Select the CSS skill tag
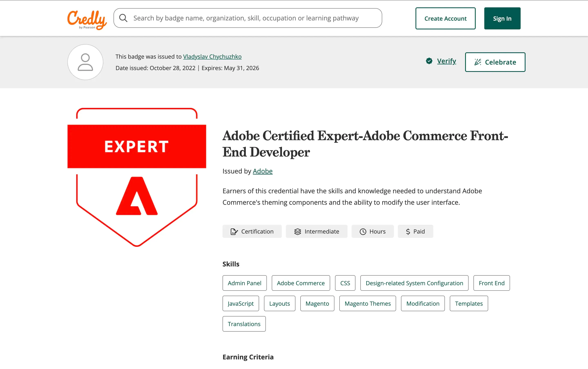 [345, 283]
